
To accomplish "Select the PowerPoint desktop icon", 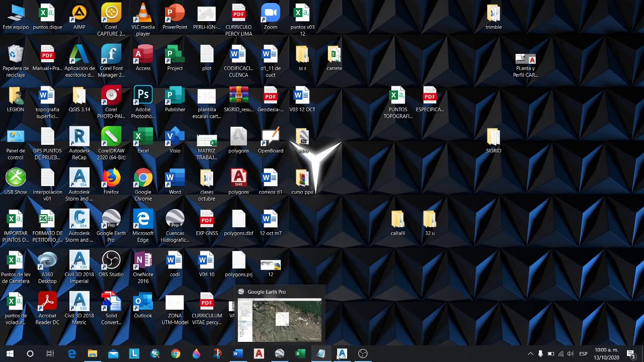I will 175,18.
